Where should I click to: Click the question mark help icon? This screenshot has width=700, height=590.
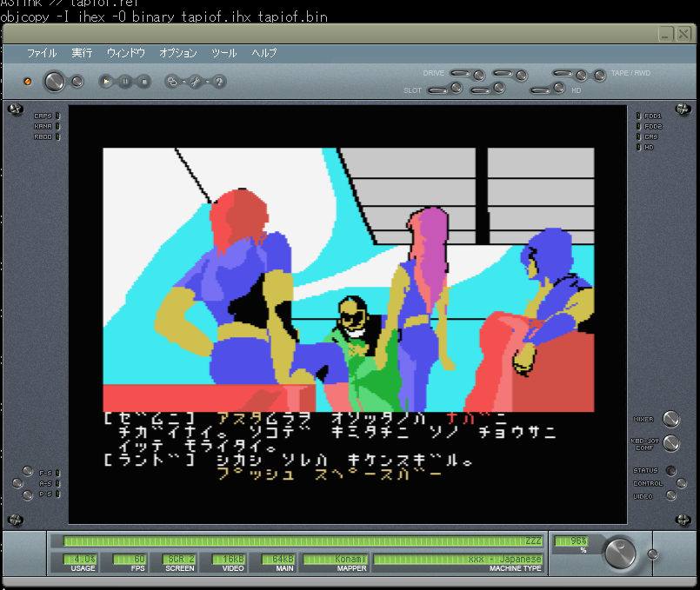[x=219, y=82]
